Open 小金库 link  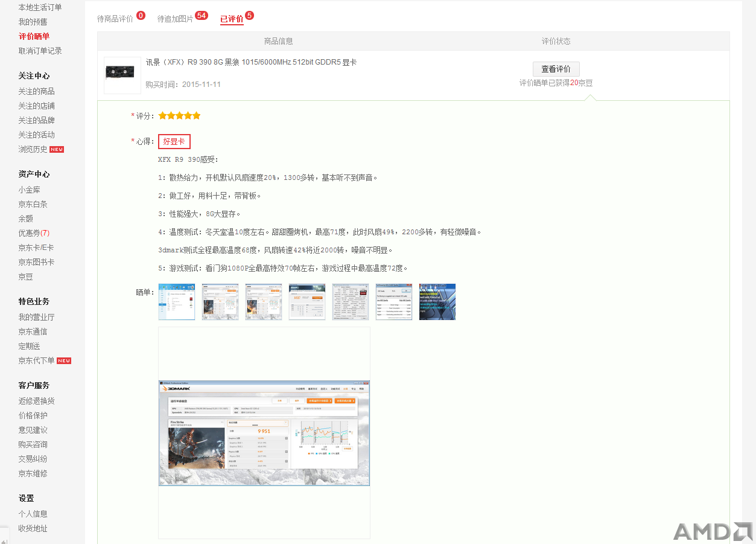(29, 190)
